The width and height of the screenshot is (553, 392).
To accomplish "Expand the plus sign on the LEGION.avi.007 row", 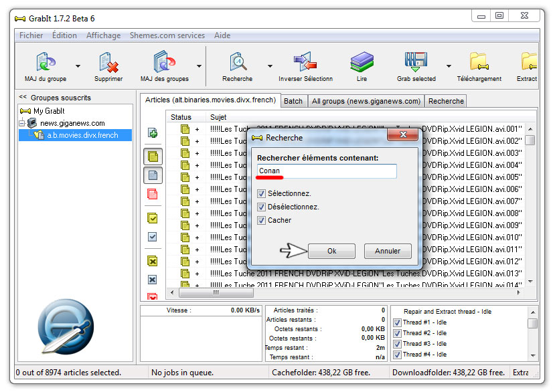I will click(x=197, y=201).
